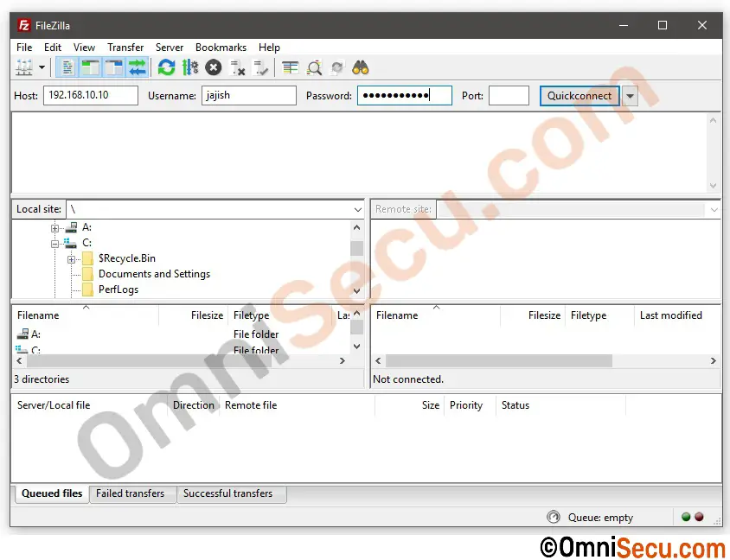Open the Transfer menu
The height and width of the screenshot is (560, 730).
pos(125,48)
